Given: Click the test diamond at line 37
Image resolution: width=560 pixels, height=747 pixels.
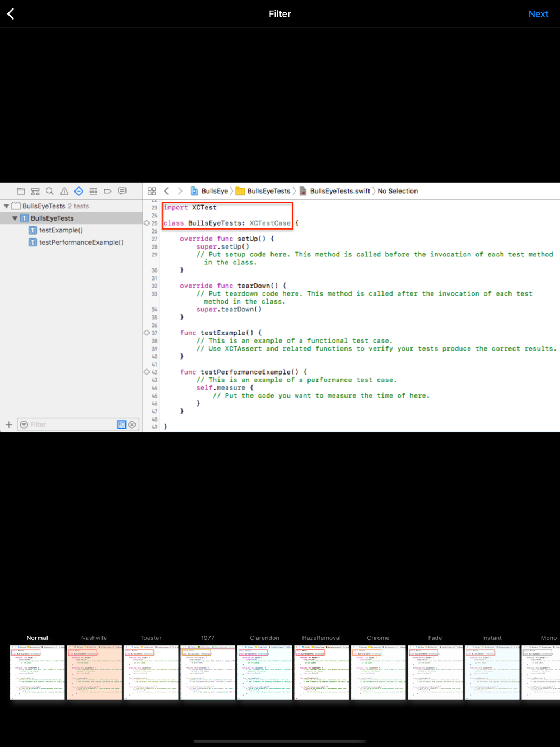Looking at the screenshot, I should click(x=147, y=333).
